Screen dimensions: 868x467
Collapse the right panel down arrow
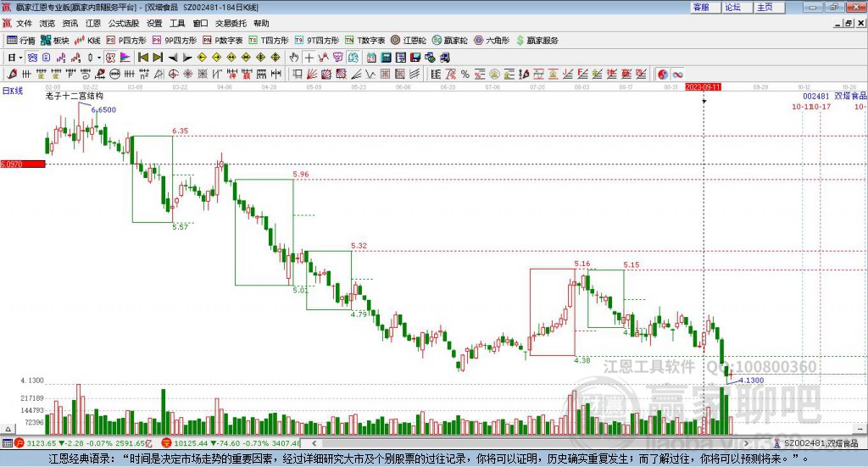(x=860, y=429)
